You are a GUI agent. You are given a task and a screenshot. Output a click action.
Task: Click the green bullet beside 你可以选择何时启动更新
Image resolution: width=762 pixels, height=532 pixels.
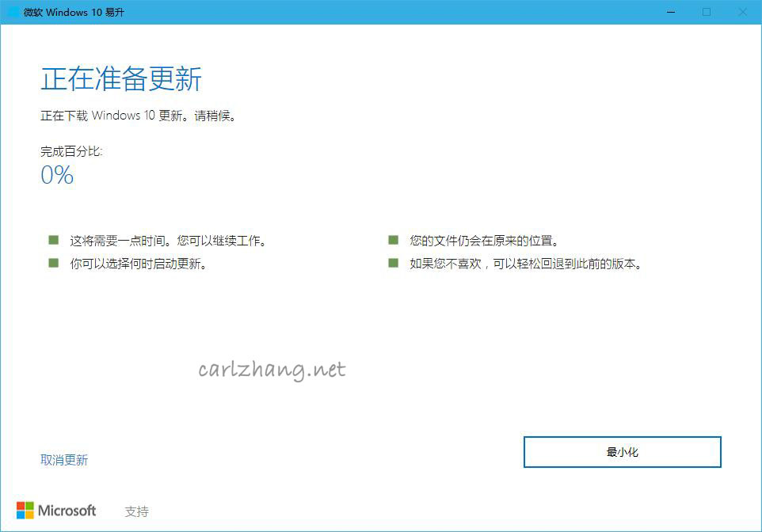pos(54,264)
